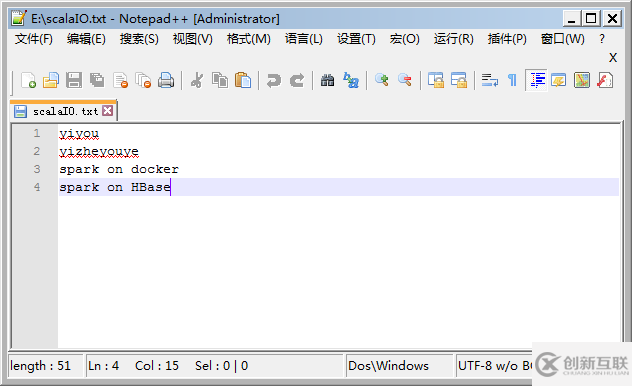The height and width of the screenshot is (386, 632).
Task: Open the 窗口(W) menu
Action: 562,39
